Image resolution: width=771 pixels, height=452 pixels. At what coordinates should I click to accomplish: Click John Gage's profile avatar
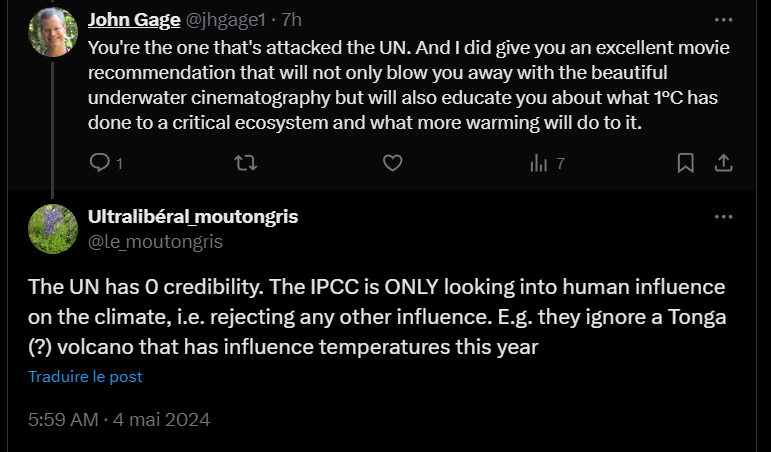[x=53, y=32]
